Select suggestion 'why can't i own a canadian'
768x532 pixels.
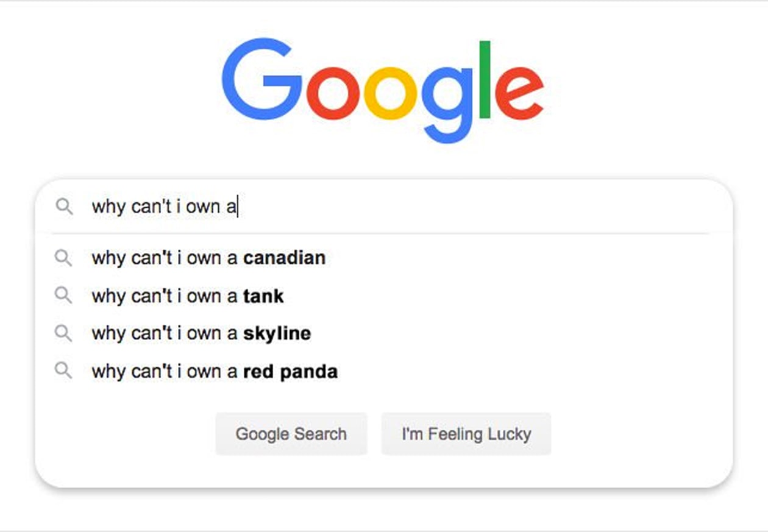384,258
